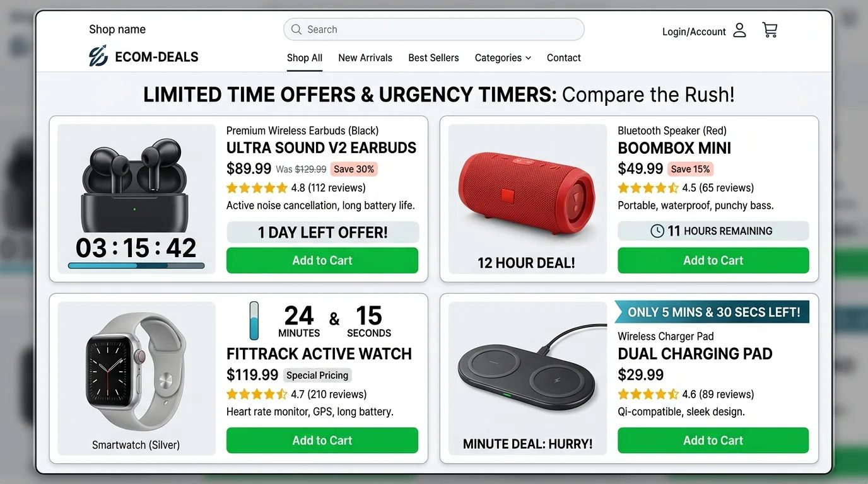Click the search magnifier icon
This screenshot has width=868, height=484.
(x=296, y=29)
